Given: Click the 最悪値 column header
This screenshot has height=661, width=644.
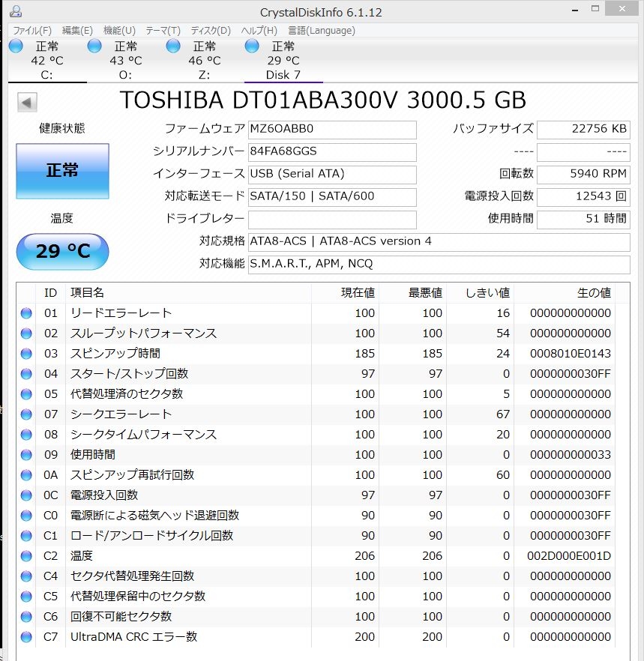Looking at the screenshot, I should [x=412, y=292].
